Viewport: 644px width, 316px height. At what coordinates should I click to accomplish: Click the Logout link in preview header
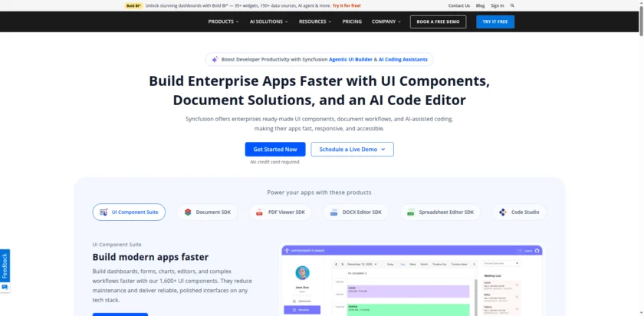click(x=526, y=251)
